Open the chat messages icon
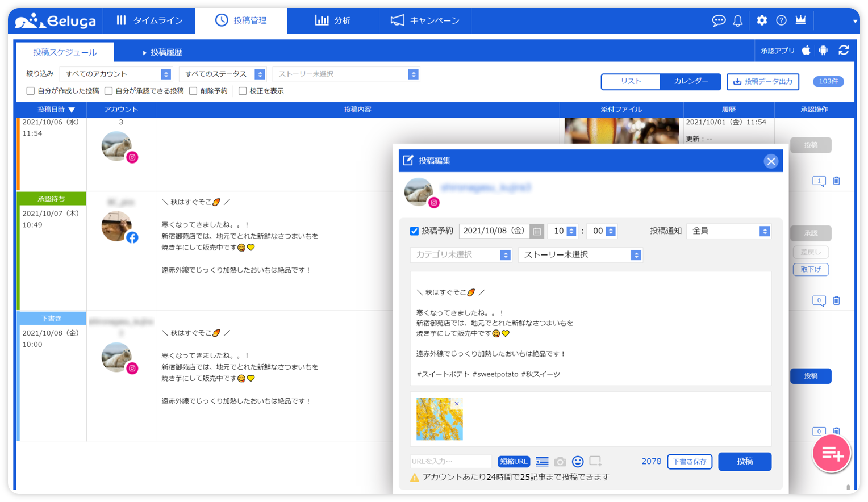The height and width of the screenshot is (502, 868). (719, 20)
